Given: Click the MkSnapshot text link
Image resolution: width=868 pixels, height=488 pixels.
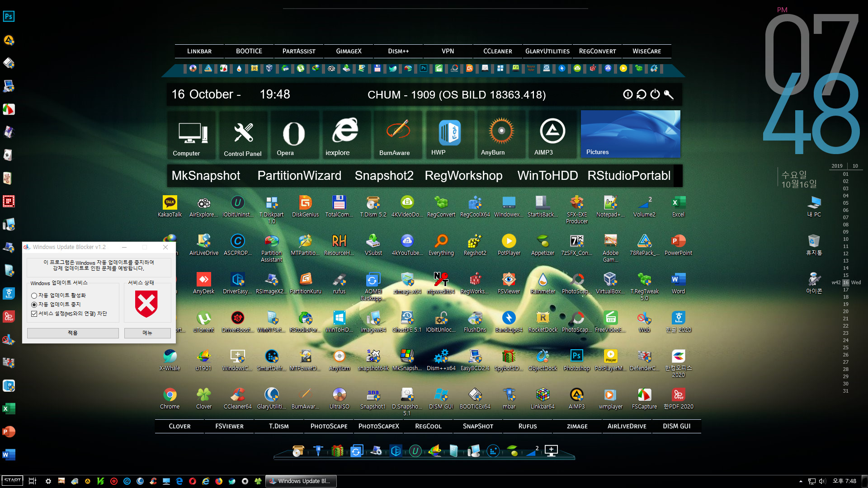Looking at the screenshot, I should click(x=206, y=176).
